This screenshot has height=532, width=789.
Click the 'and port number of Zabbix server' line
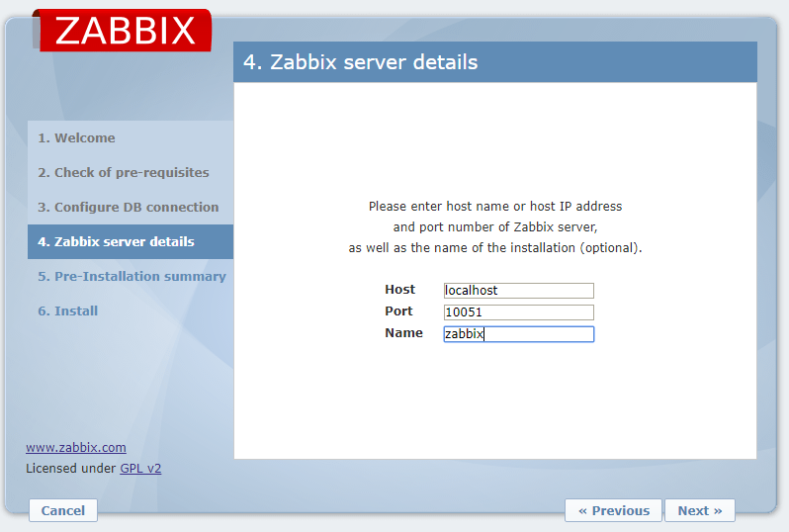click(495, 227)
